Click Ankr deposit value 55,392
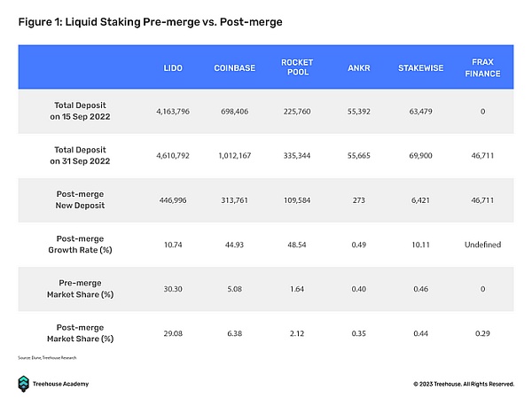This screenshot has width=532, height=406. (358, 112)
